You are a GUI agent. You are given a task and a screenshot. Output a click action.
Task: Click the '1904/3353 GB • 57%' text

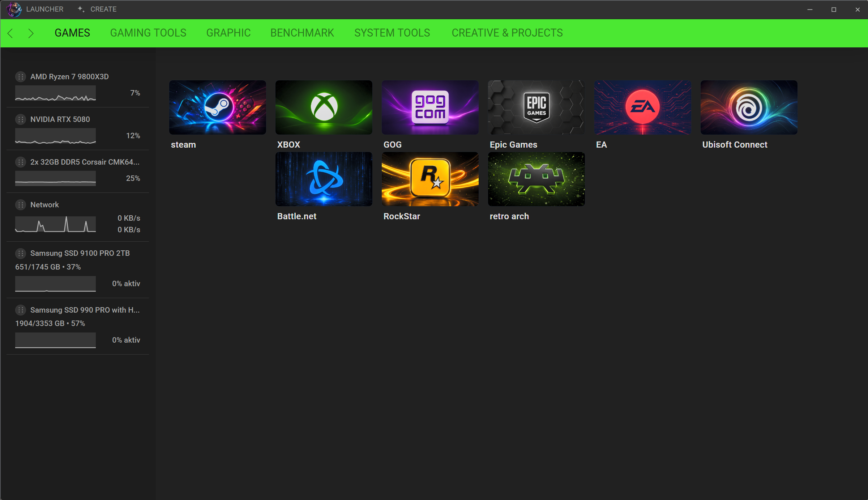coord(50,323)
